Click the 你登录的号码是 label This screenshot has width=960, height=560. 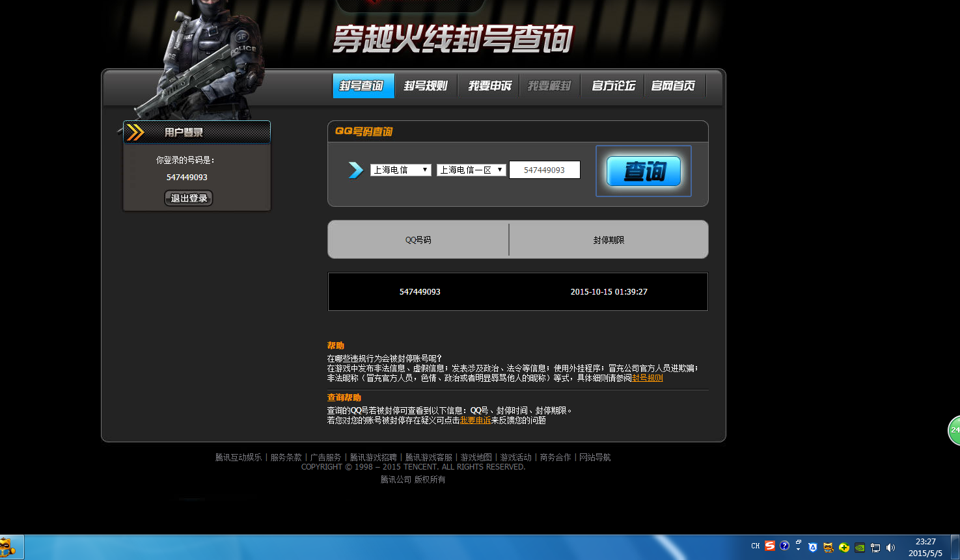coord(185,160)
